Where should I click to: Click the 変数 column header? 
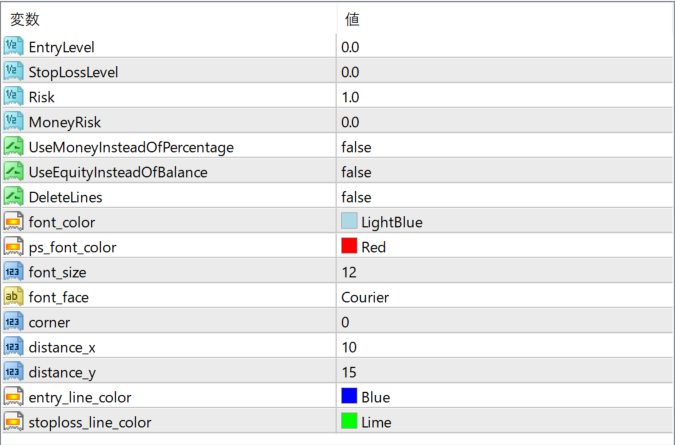point(26,19)
